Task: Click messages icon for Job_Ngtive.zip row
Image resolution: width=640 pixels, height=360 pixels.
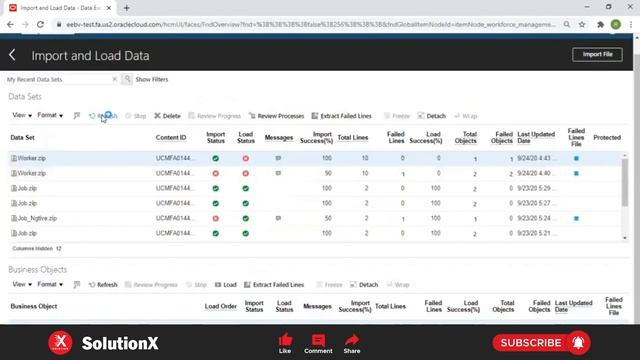Action: coord(278,218)
